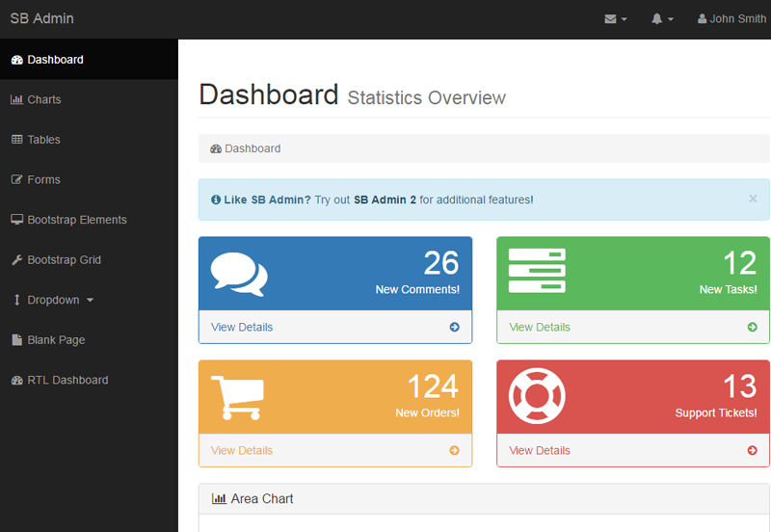Open Charts from the sidebar

click(89, 100)
